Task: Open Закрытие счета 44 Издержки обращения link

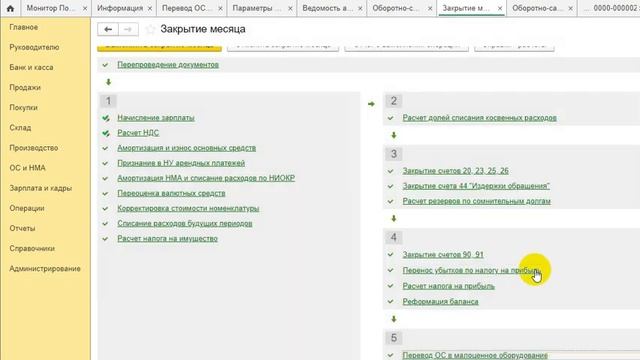Action: click(x=476, y=186)
